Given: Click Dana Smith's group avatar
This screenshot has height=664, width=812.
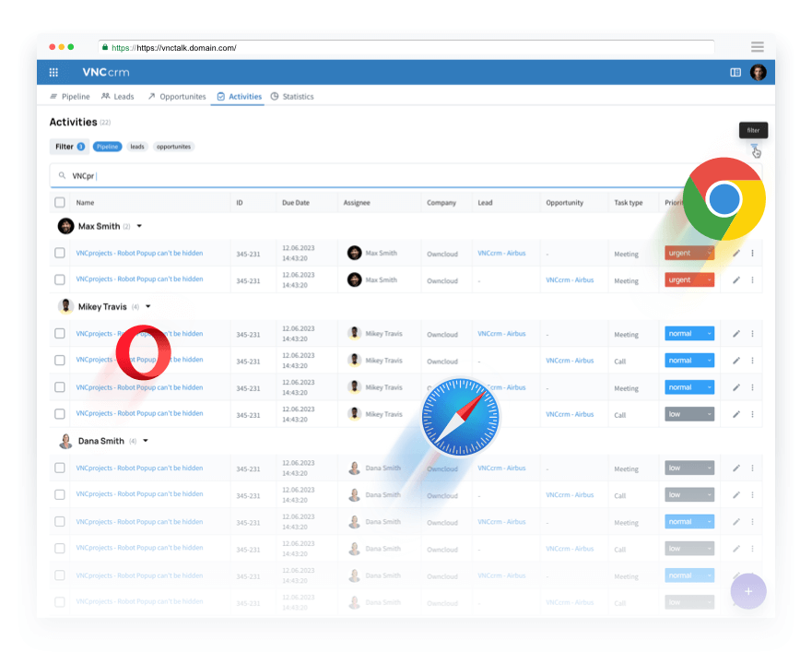Looking at the screenshot, I should (x=65, y=441).
